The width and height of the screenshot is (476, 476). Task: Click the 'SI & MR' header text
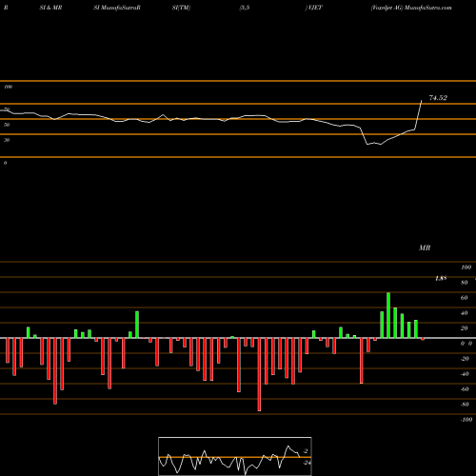[50, 8]
